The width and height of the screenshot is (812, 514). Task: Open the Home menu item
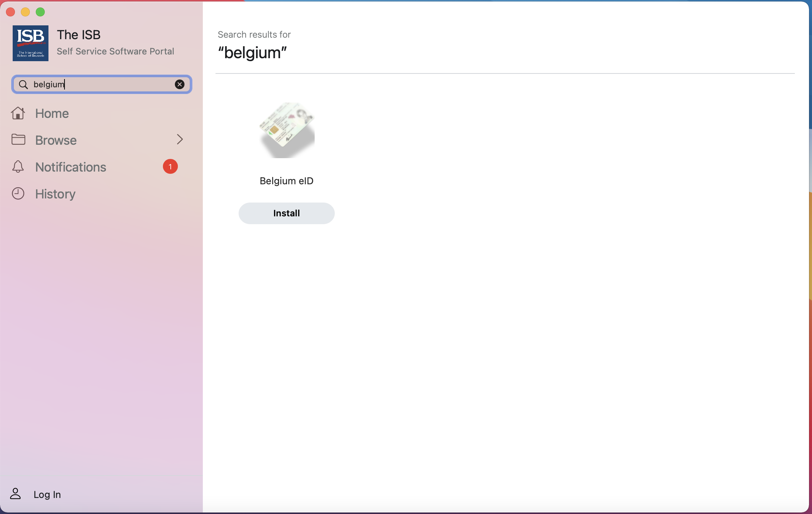point(52,113)
